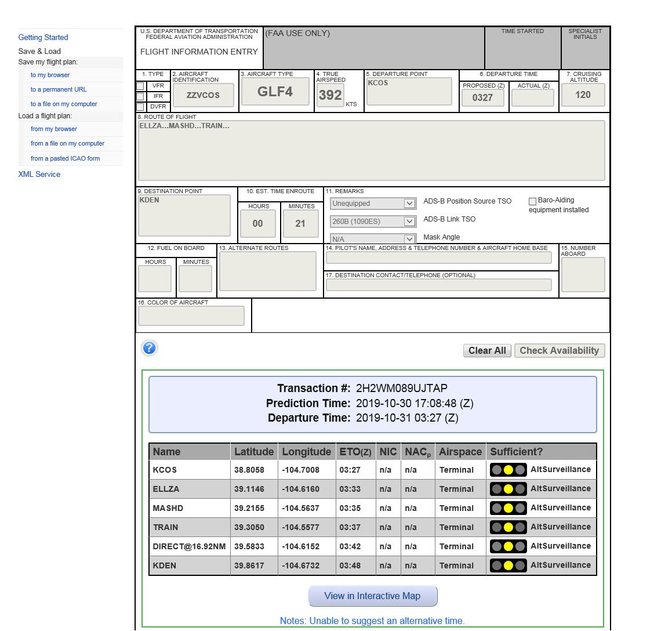Viewport: 672px width, 631px height.
Task: Click the traffic light icon in MASHD row
Action: (x=508, y=508)
